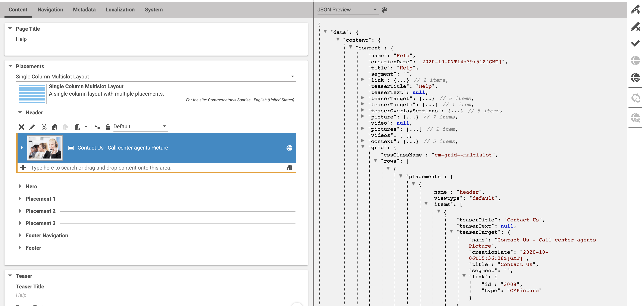Click the palette icon beside JSON Preview
The height and width of the screenshot is (306, 644).
coord(384,10)
